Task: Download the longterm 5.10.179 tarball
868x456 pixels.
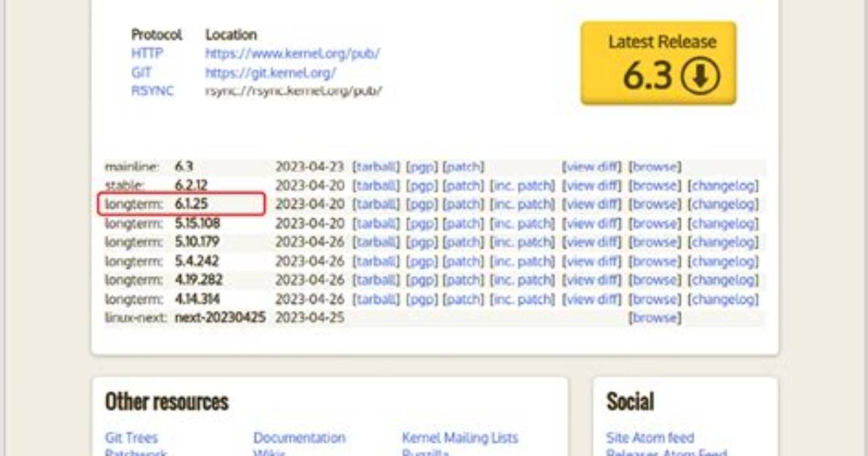Action: [x=376, y=242]
